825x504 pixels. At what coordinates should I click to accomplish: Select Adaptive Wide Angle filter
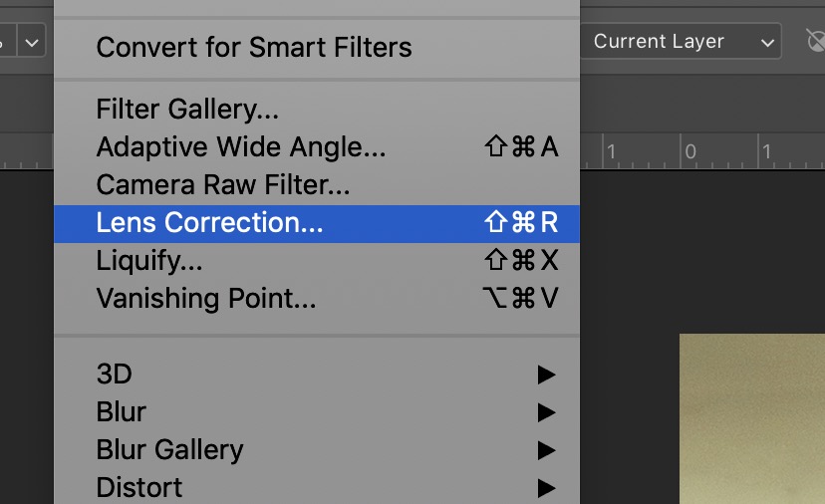[x=241, y=147]
